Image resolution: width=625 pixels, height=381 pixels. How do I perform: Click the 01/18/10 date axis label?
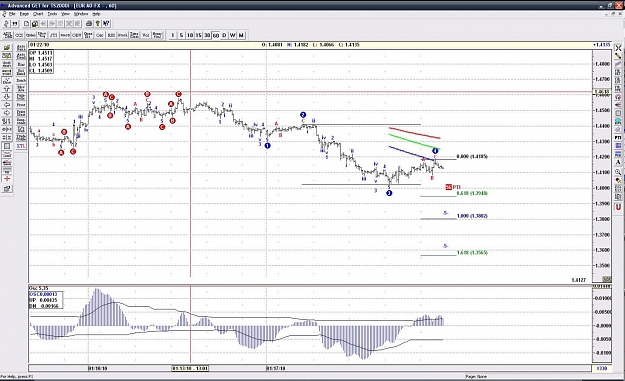[x=98, y=368]
